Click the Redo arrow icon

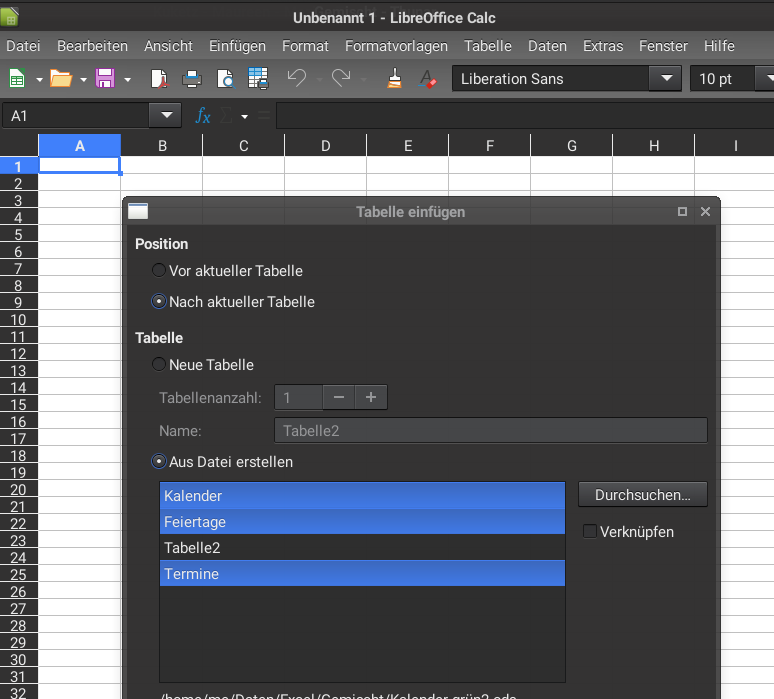tap(341, 78)
